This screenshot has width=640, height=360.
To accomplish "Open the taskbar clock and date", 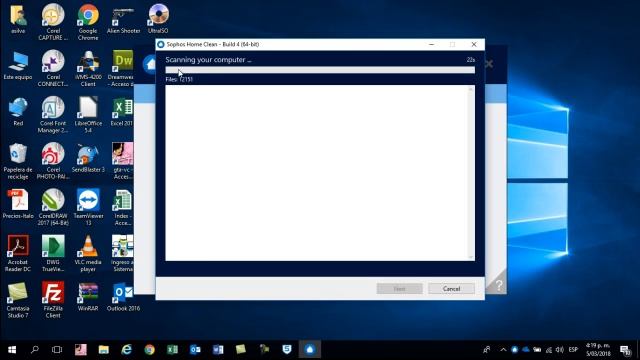I will pos(598,350).
